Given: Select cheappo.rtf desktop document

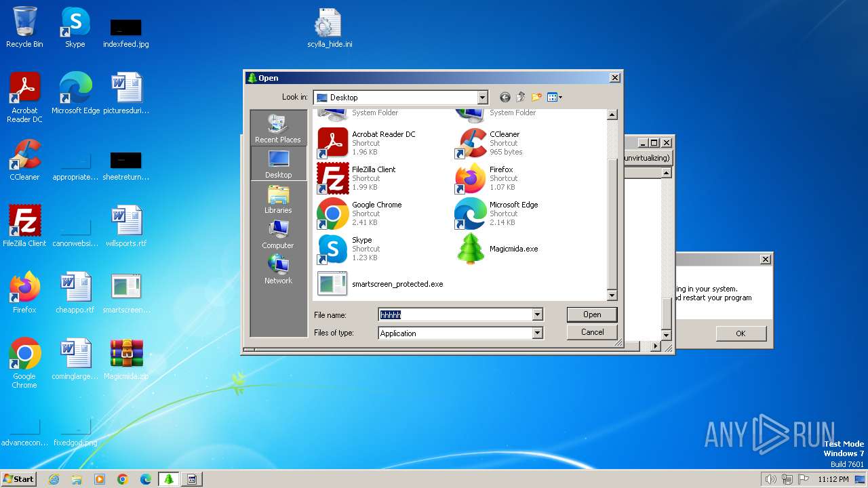Looking at the screenshot, I should [x=75, y=293].
